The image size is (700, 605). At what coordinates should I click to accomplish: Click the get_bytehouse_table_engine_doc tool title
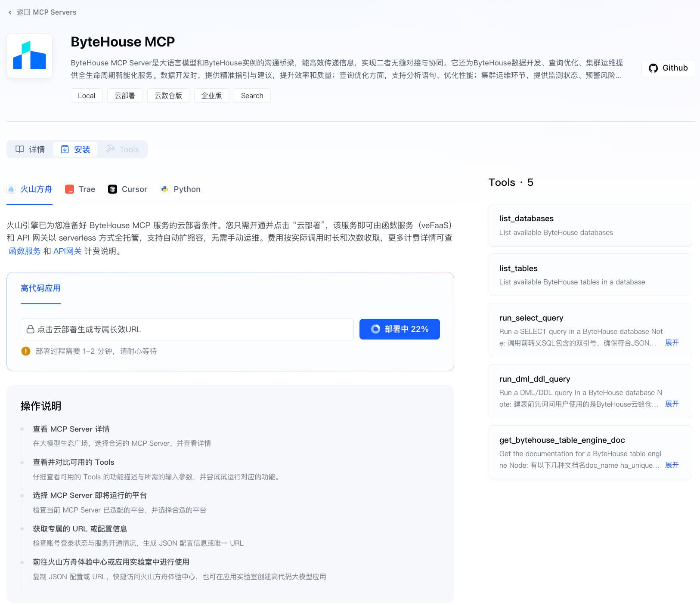tap(562, 440)
